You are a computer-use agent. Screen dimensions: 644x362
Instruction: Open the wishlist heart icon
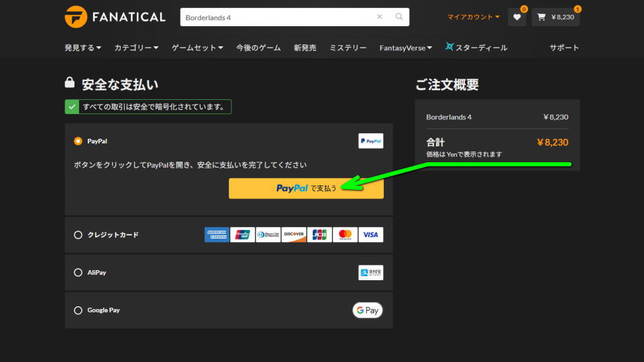(517, 17)
